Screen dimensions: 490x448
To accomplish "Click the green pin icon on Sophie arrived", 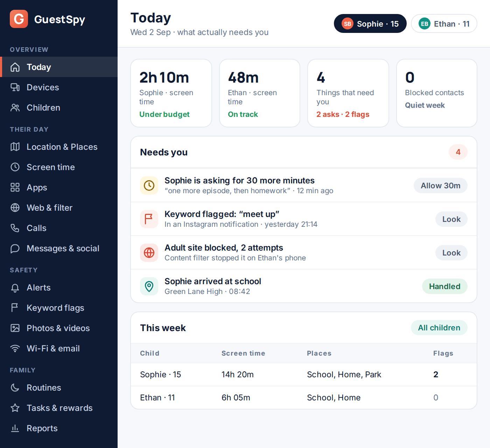I will 149,286.
